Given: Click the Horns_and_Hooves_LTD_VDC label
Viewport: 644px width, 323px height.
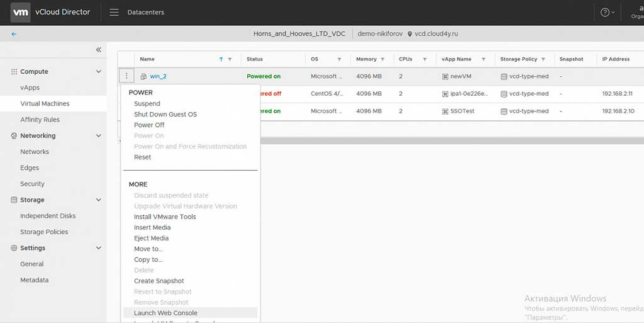Looking at the screenshot, I should pyautogui.click(x=299, y=34).
